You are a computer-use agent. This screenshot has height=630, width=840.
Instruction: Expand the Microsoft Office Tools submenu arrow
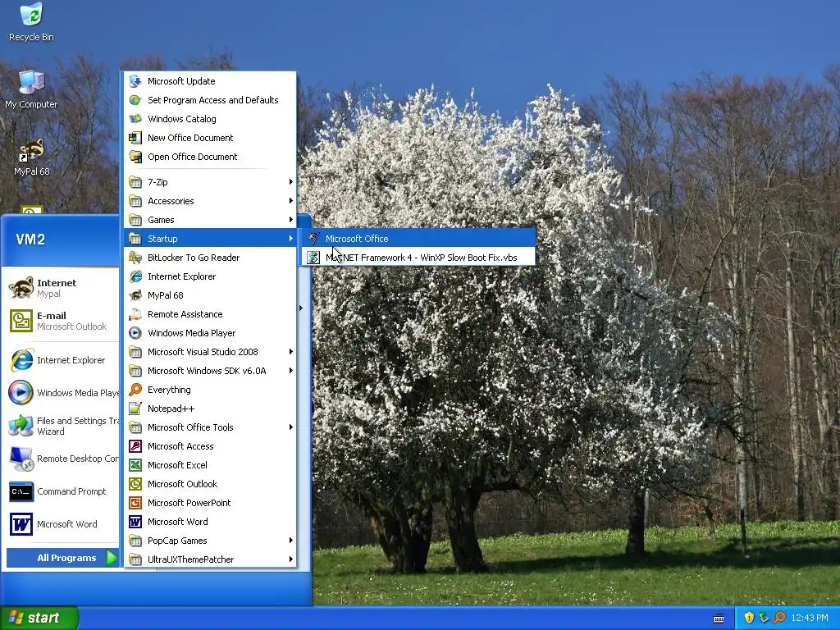coord(291,427)
